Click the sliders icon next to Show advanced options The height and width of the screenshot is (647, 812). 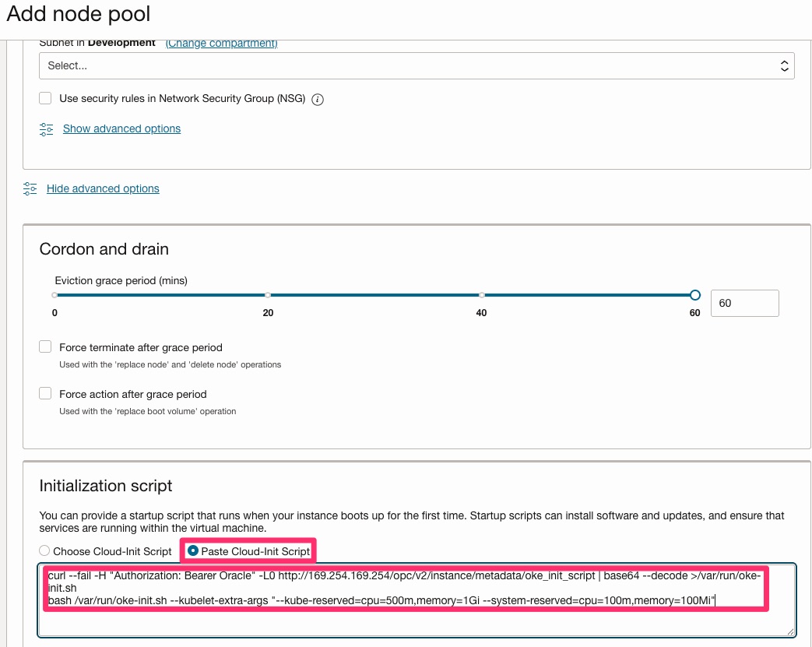[x=47, y=128]
